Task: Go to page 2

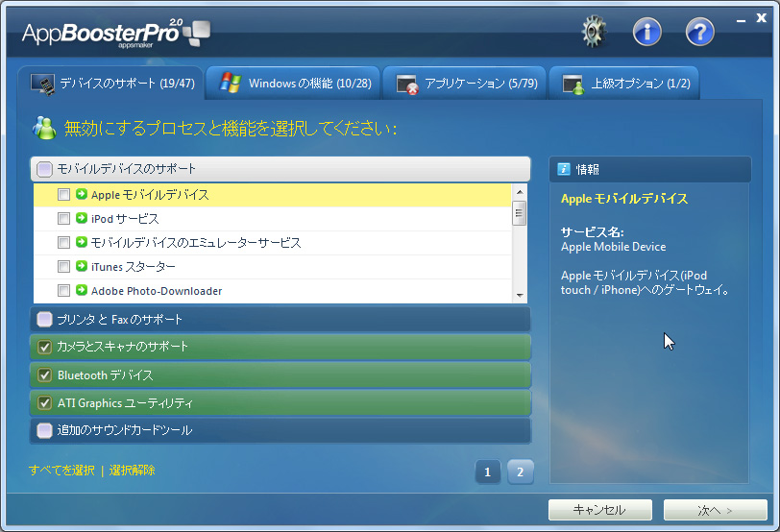Action: (521, 472)
